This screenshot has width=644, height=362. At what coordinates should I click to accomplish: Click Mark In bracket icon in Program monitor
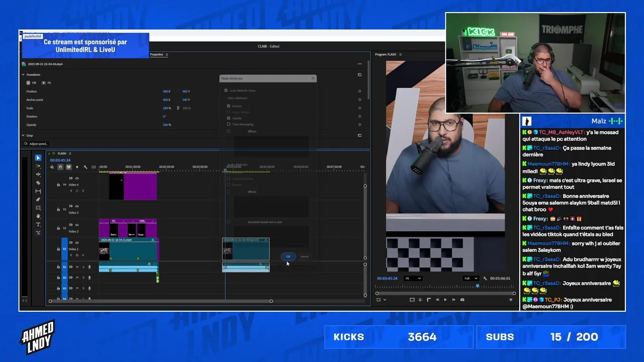(429, 300)
